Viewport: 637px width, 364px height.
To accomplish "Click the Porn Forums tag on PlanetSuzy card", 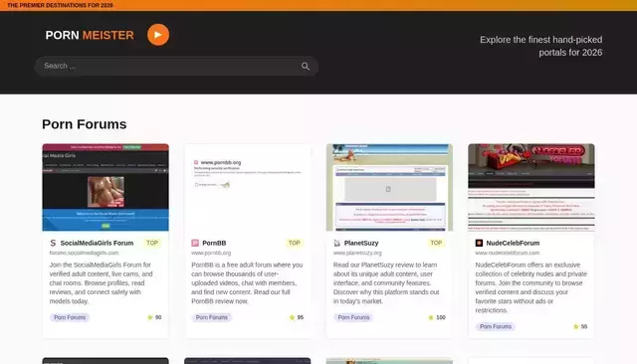I will click(x=353, y=317).
